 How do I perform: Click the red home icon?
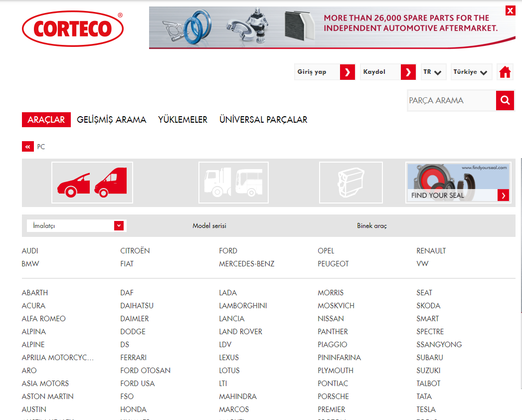(505, 72)
